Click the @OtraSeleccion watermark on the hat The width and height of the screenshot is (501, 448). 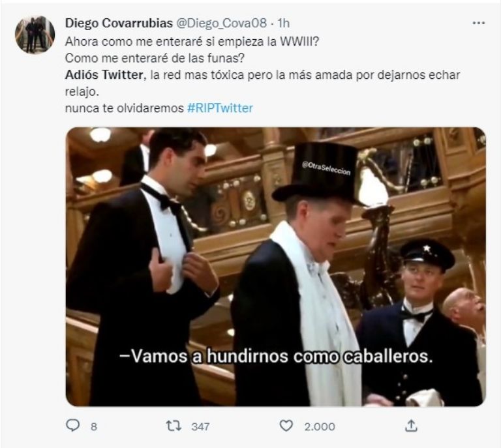[x=326, y=168]
